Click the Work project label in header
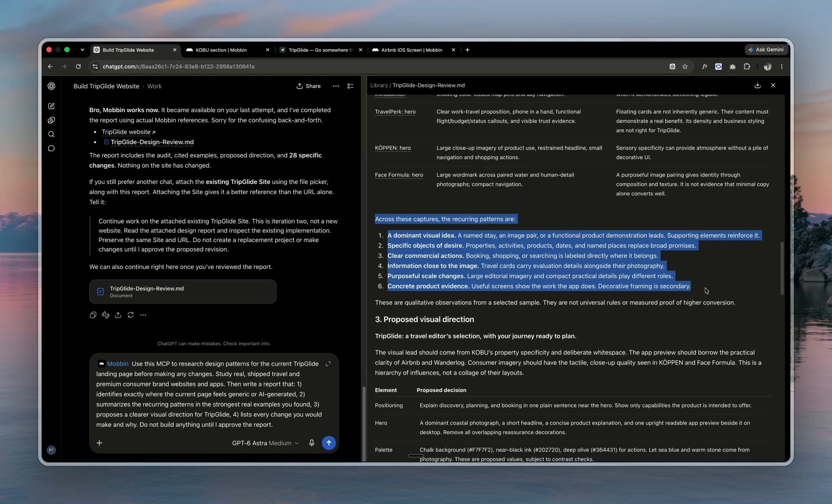 click(154, 86)
